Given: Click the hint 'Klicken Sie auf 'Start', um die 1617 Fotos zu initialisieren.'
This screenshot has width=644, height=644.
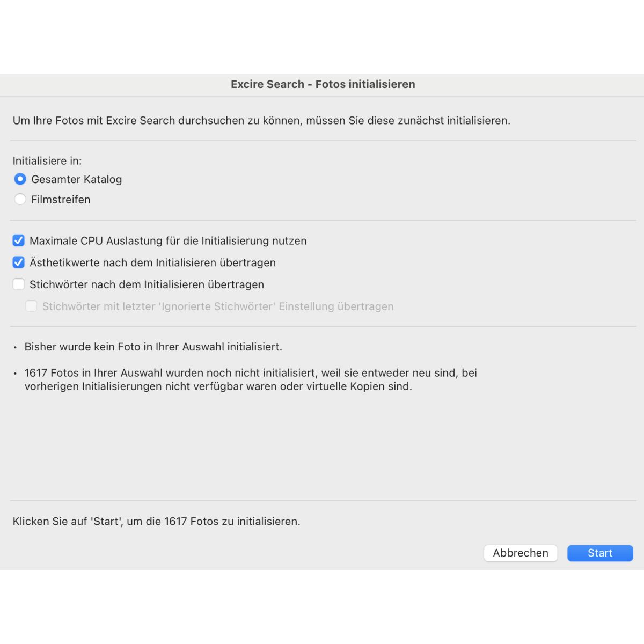Looking at the screenshot, I should pyautogui.click(x=157, y=521).
